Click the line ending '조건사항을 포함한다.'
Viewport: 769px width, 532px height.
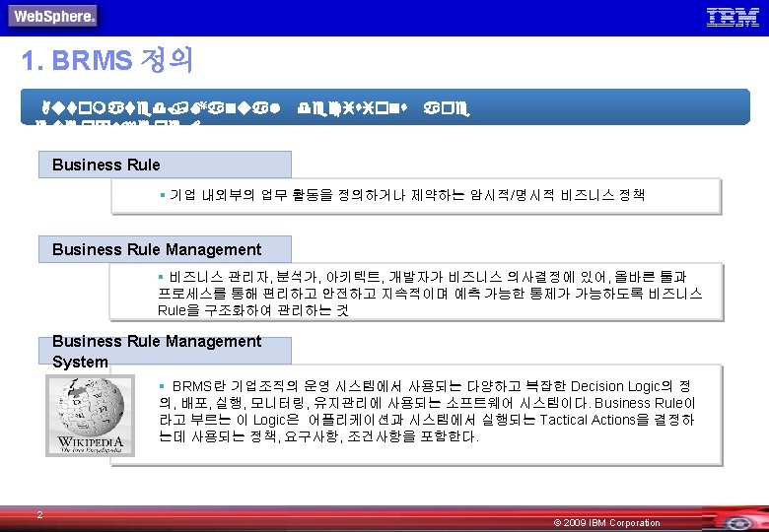pos(319,436)
